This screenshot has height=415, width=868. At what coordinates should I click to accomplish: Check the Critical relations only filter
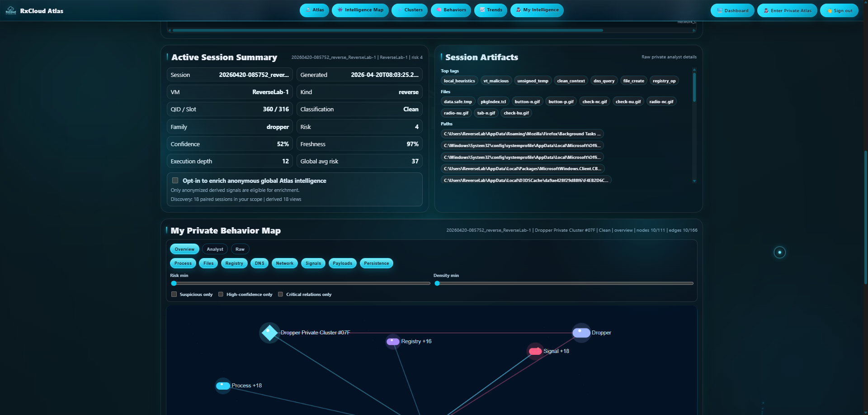coord(280,294)
